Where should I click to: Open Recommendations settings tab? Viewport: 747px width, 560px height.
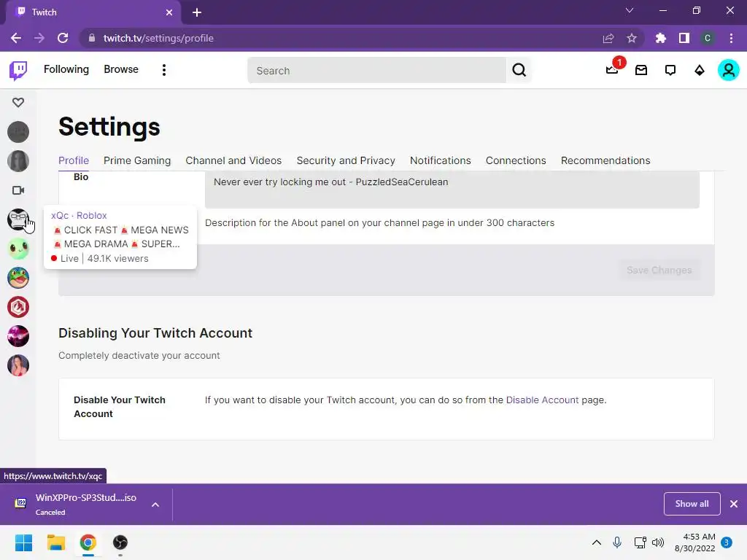(x=605, y=160)
